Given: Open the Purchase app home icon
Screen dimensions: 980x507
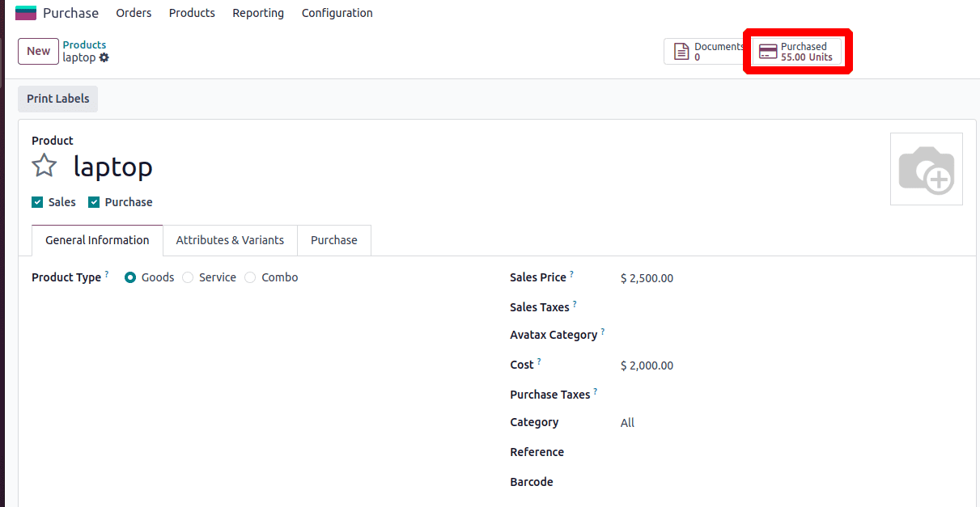Looking at the screenshot, I should (x=26, y=13).
